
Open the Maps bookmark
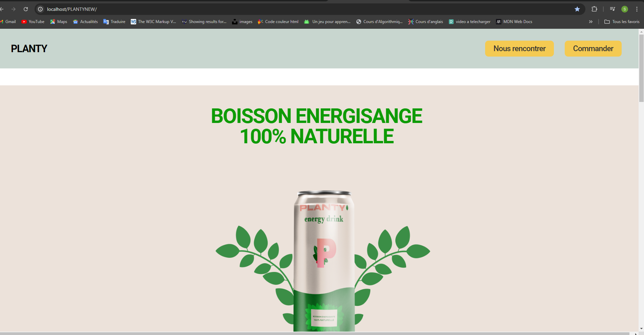click(x=59, y=22)
